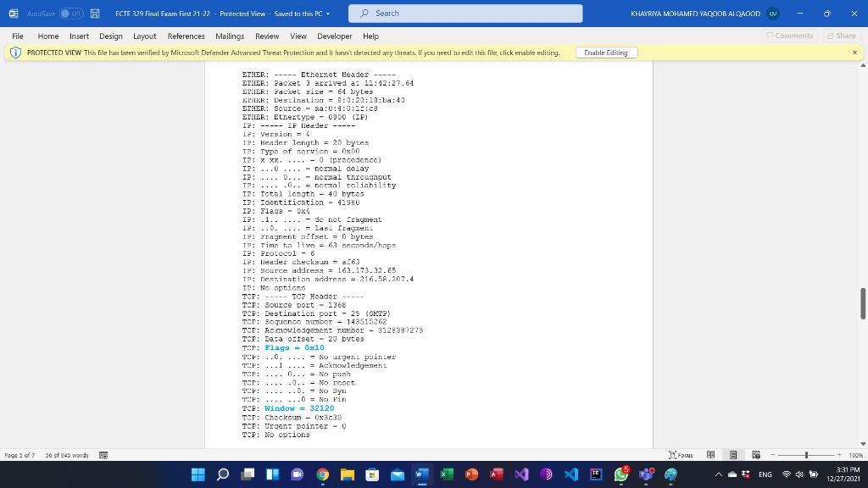
Task: Enable Focus mode from the status bar
Action: [678, 455]
